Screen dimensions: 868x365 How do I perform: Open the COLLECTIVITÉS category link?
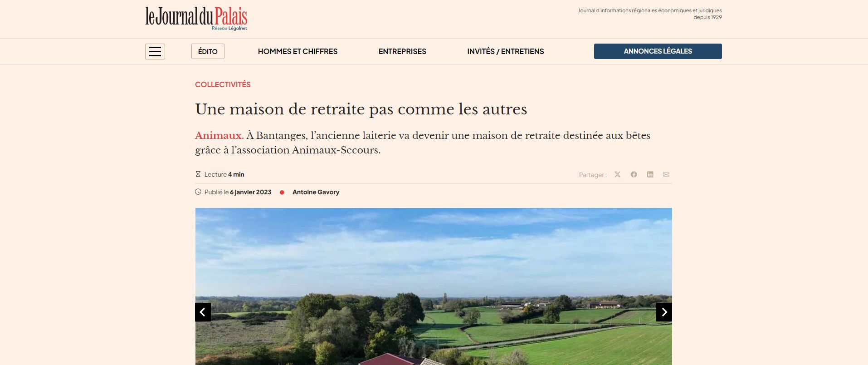[x=223, y=84]
